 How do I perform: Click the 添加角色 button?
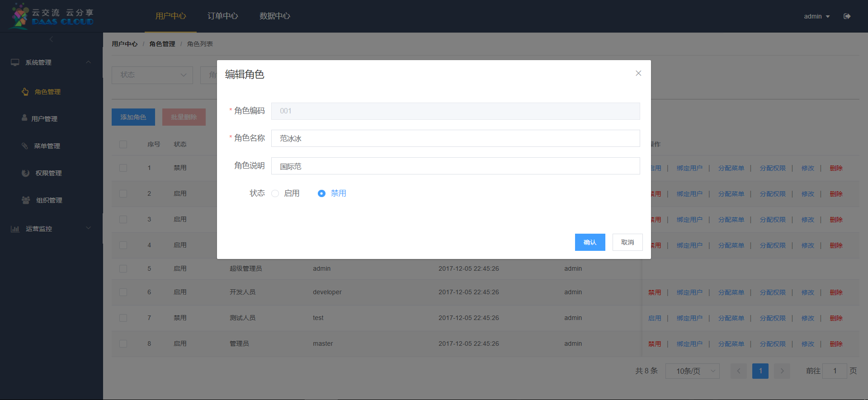(133, 117)
